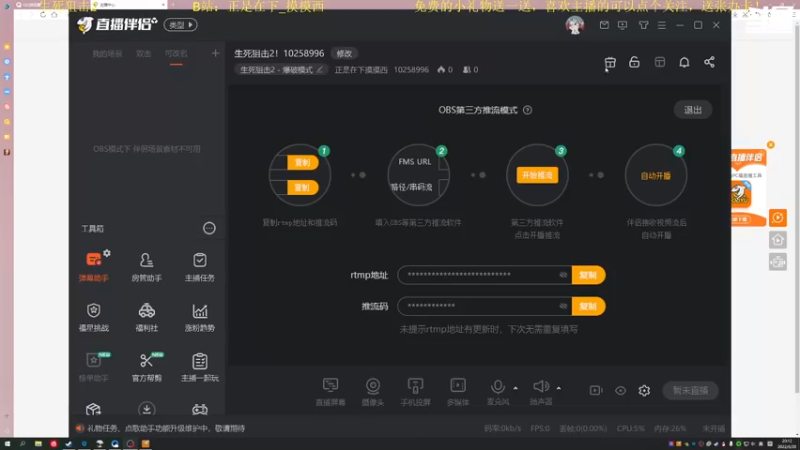The image size is (800, 450).
Task: Click the lower 复制 button in step 1 circle
Action: click(303, 187)
